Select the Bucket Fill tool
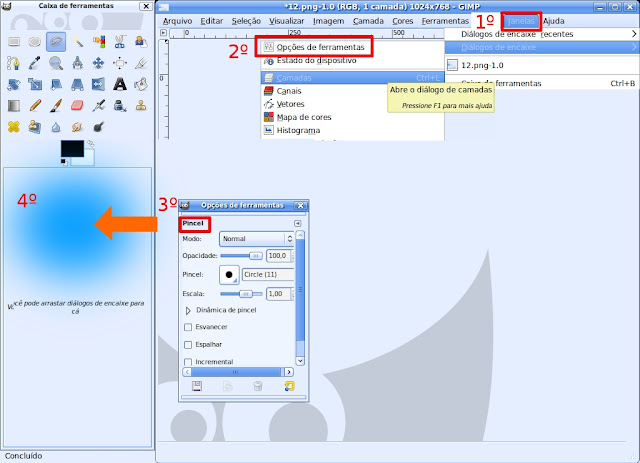 141,84
